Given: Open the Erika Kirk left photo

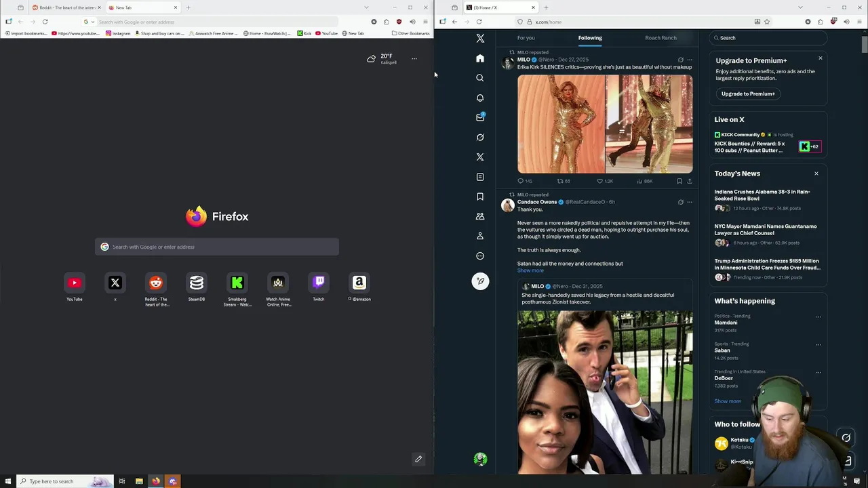Looking at the screenshot, I should (561, 124).
